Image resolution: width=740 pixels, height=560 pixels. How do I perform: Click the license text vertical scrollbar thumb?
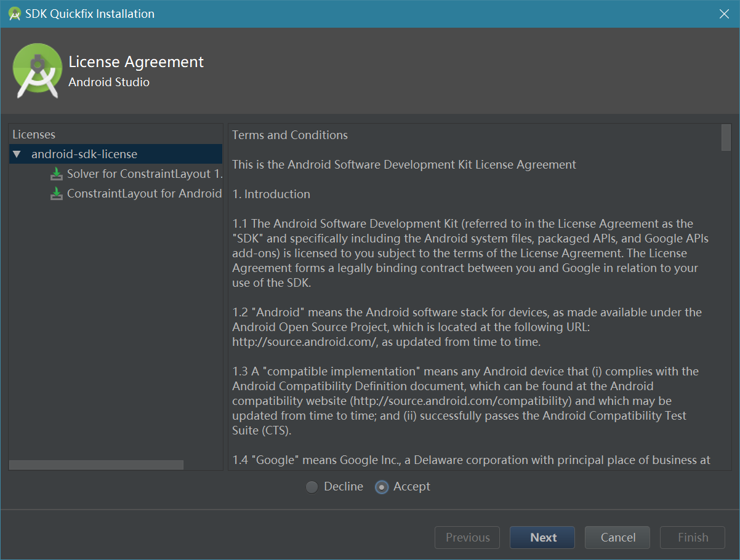tap(726, 138)
